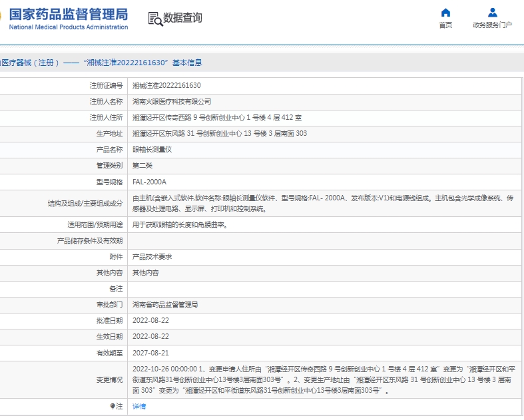Click the 其他内容 value cell
This screenshot has height=420, width=524.
146,273
